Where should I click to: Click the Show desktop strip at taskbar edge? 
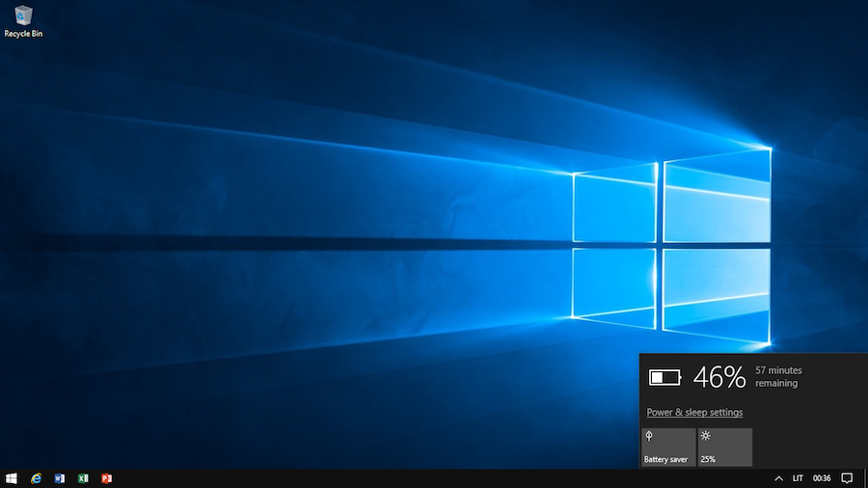coord(865,478)
